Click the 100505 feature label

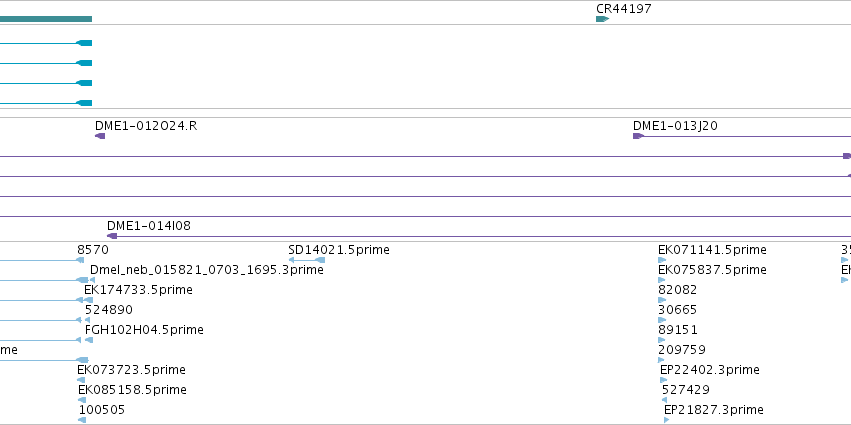point(102,410)
